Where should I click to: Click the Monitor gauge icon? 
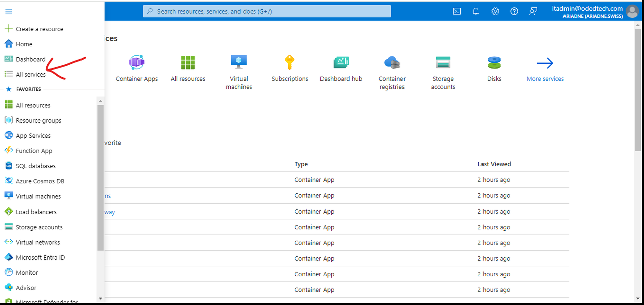point(8,272)
